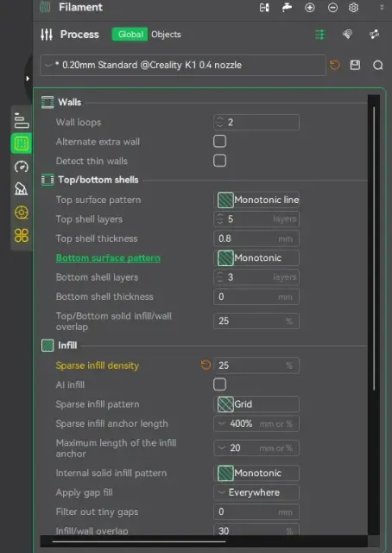Click the Infill/wall overlap field

pyautogui.click(x=256, y=530)
